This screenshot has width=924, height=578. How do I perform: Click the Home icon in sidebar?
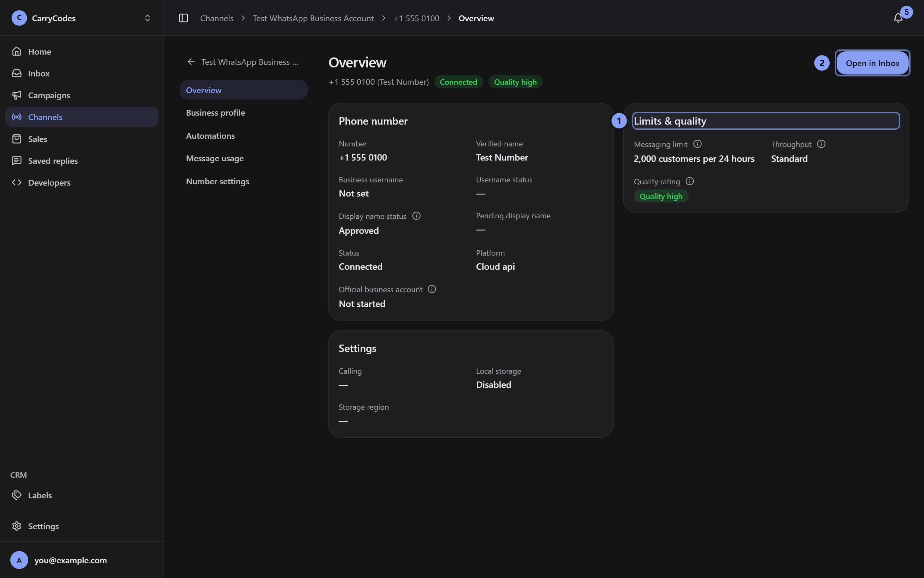16,51
